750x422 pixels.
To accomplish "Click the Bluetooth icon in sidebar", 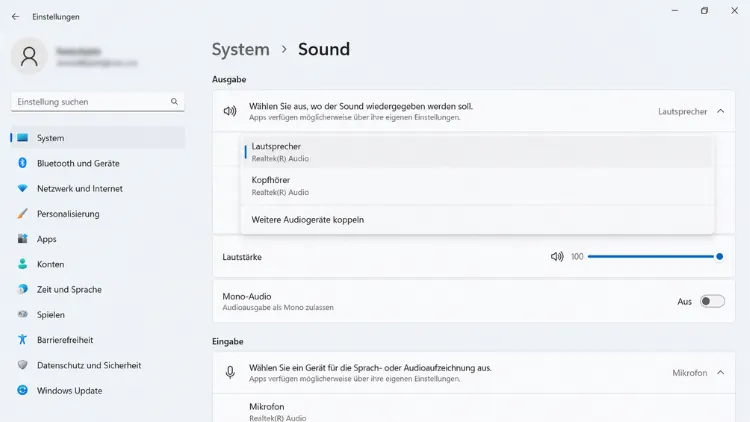I will 22,163.
